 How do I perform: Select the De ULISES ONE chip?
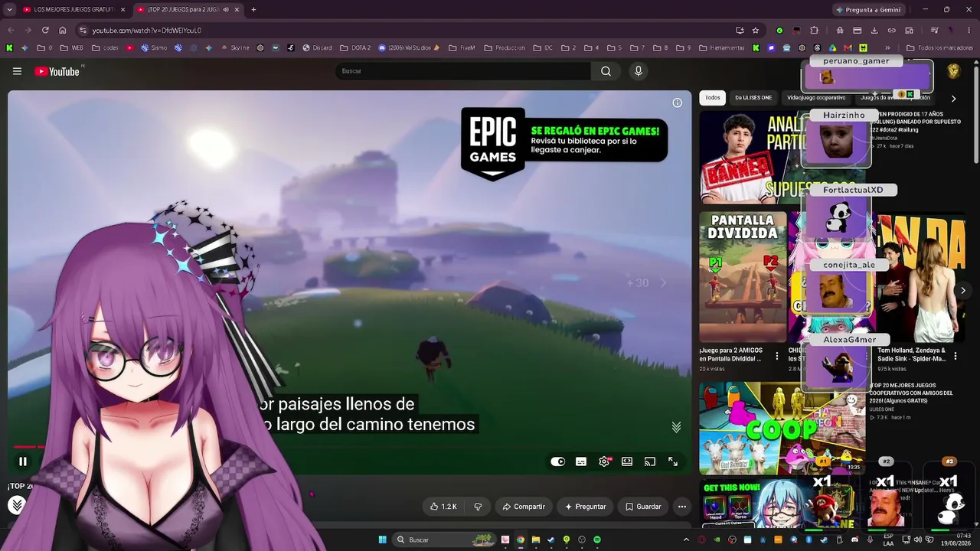(753, 98)
